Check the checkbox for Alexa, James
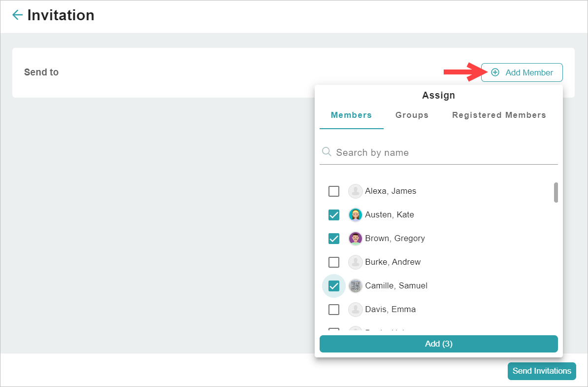 [334, 191]
